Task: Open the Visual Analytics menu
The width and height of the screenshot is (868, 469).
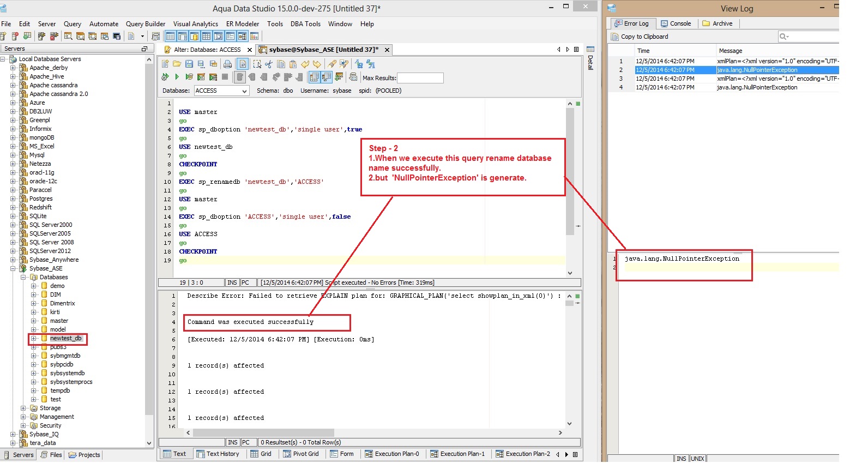Action: pyautogui.click(x=195, y=24)
